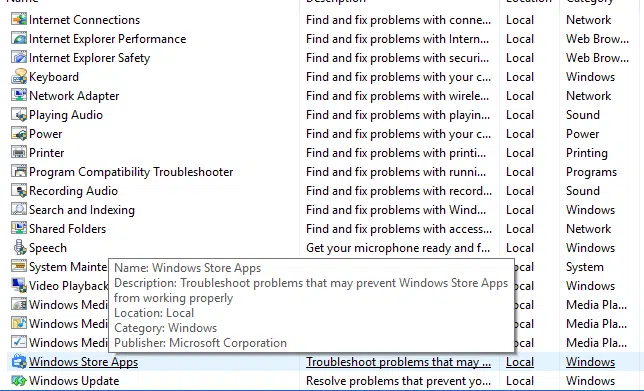The image size is (644, 391).
Task: Click the Windows Update icon
Action: click(x=19, y=380)
